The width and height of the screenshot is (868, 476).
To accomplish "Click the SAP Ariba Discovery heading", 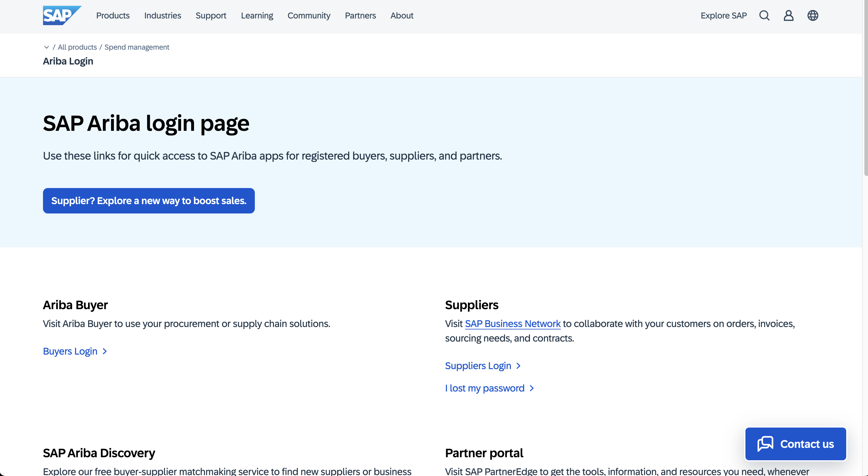I will click(x=99, y=453).
